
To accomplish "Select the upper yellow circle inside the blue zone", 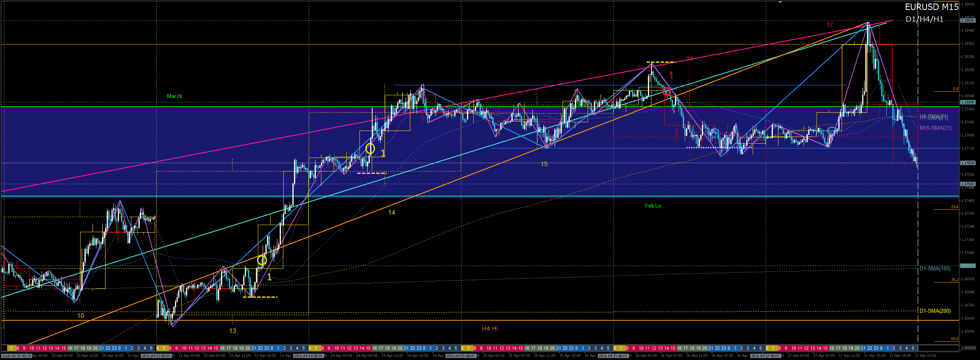I will pyautogui.click(x=370, y=148).
